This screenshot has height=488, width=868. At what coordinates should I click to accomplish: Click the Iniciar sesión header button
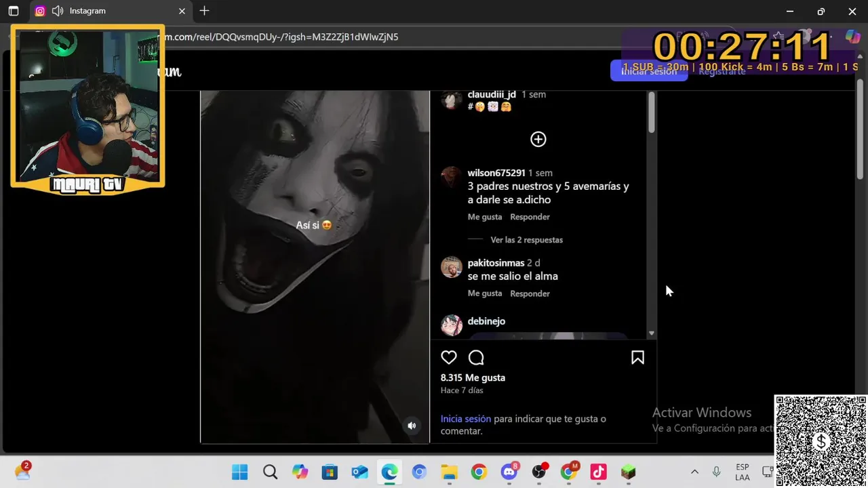pos(649,71)
